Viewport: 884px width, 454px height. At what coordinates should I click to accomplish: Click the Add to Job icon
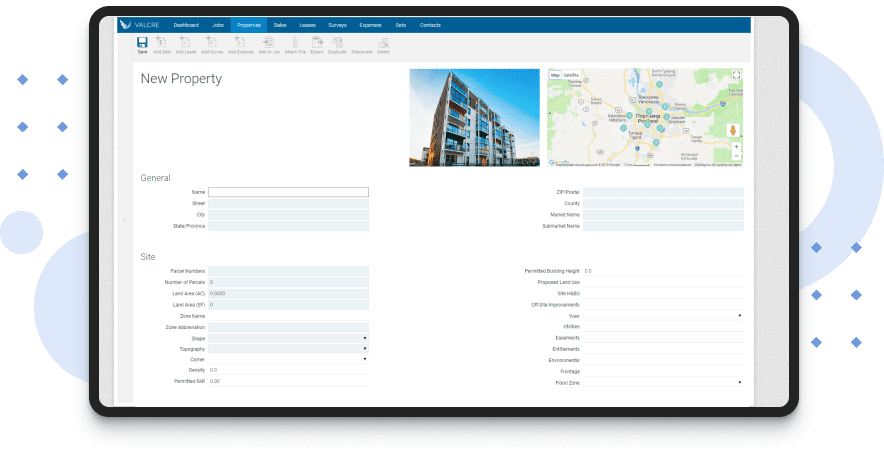pos(269,42)
